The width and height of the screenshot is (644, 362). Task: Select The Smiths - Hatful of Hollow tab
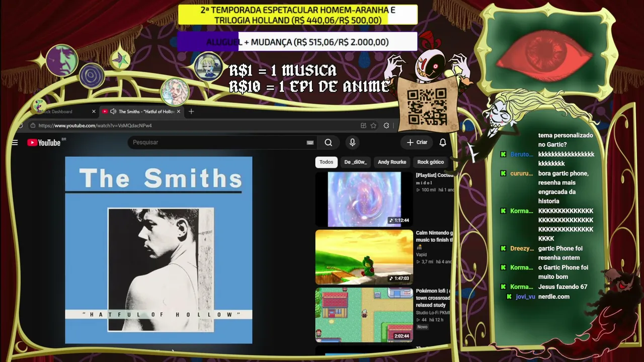(x=142, y=112)
